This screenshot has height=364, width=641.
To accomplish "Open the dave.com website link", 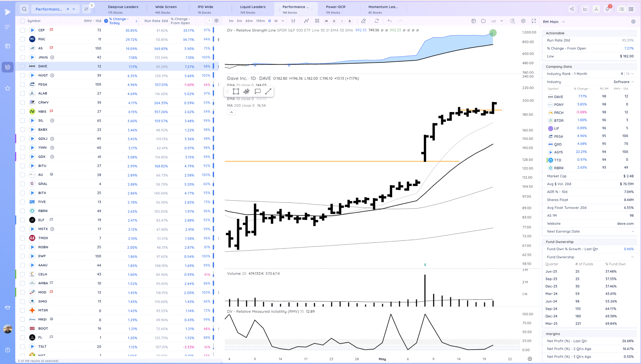I will coord(625,223).
